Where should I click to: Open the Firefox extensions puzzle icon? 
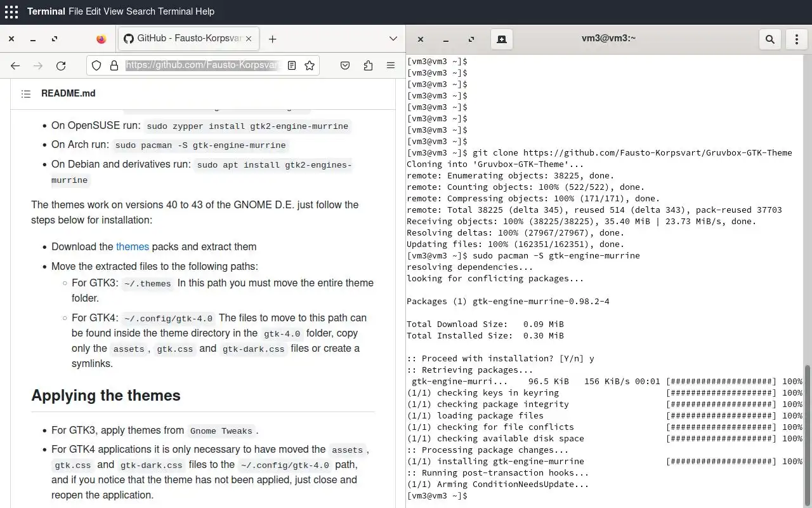(x=368, y=65)
